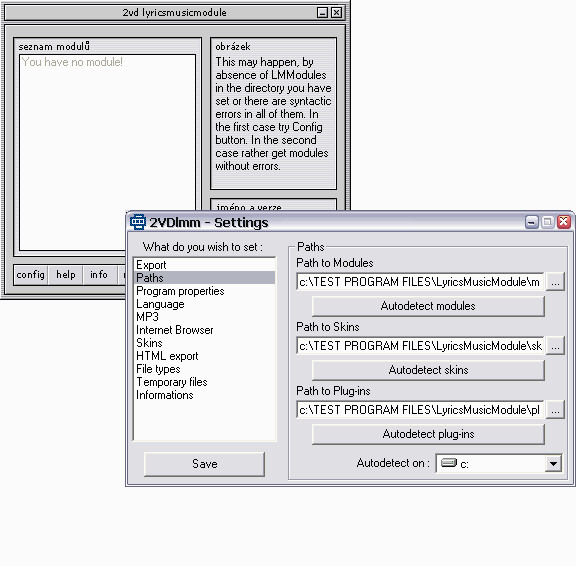Click the 'Path to Skins' label
This screenshot has width=576, height=566.
[328, 327]
